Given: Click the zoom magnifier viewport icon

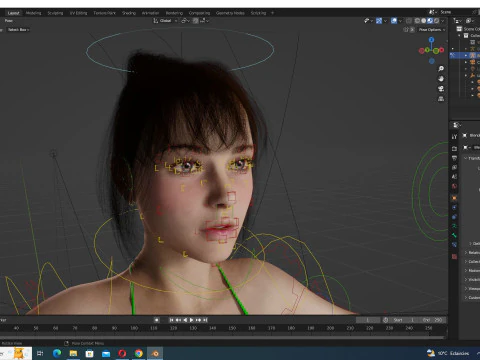Looking at the screenshot, I should 441,69.
